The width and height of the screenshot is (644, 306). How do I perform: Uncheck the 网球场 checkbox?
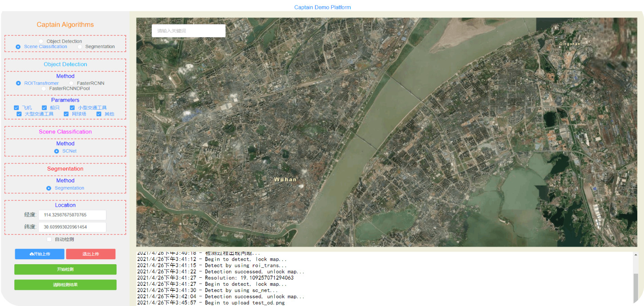(66, 114)
